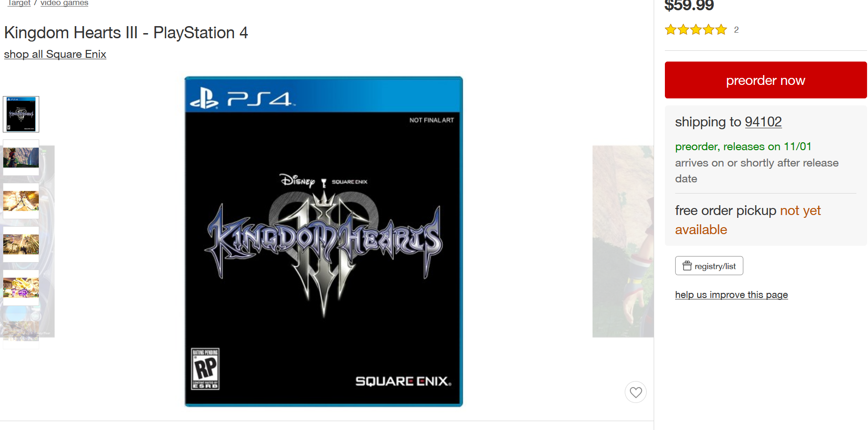The image size is (868, 430).
Task: Show next image on right carousel edge
Action: [x=623, y=241]
